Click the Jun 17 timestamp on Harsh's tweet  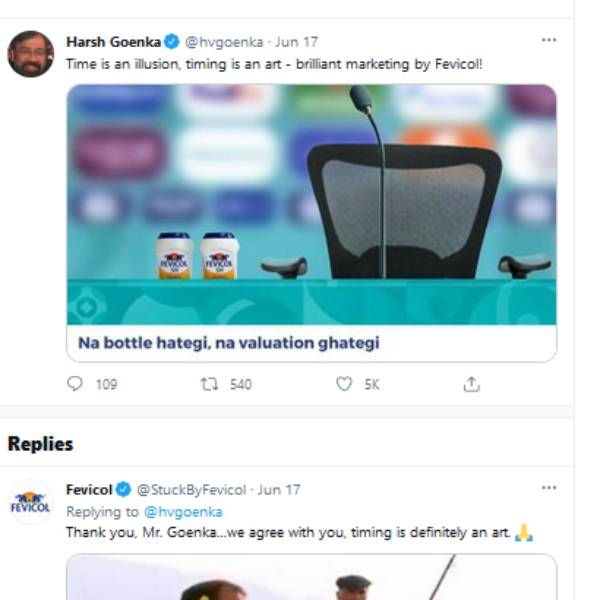[296, 42]
